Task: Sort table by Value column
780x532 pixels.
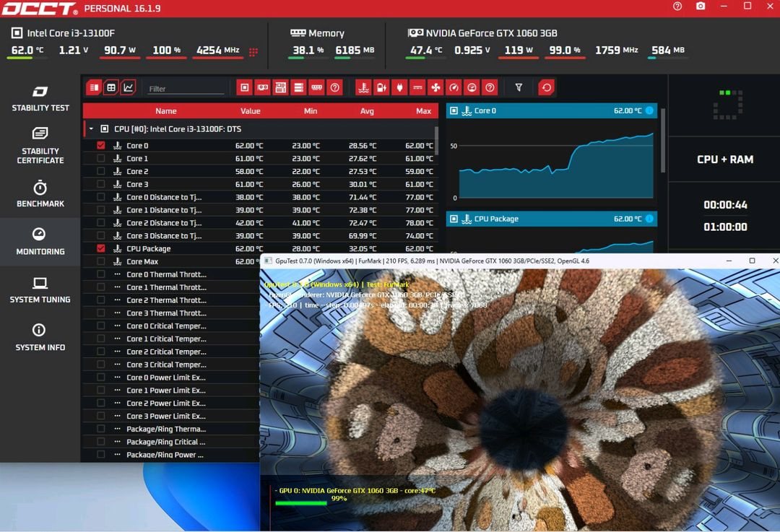Action: tap(250, 111)
